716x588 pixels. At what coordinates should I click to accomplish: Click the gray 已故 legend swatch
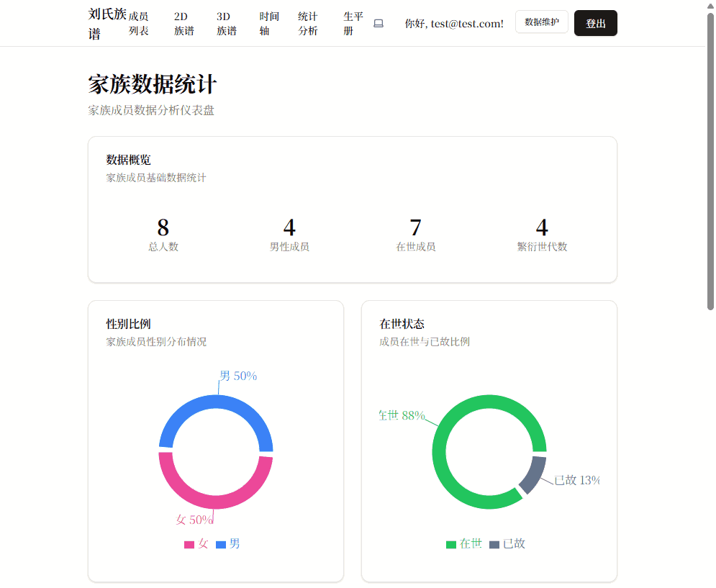pyautogui.click(x=494, y=545)
